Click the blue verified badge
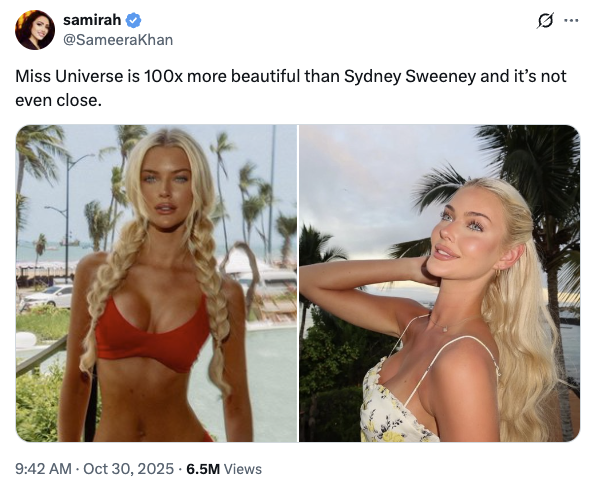595x488 pixels. click(134, 20)
